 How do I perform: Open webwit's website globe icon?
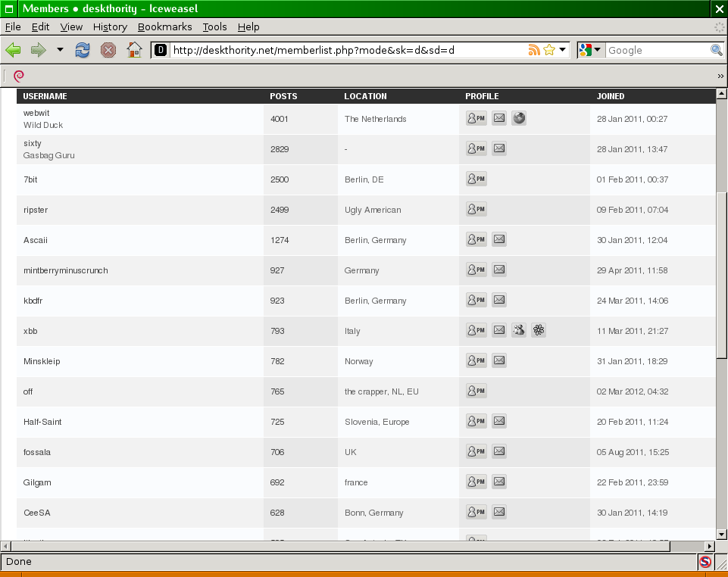519,118
